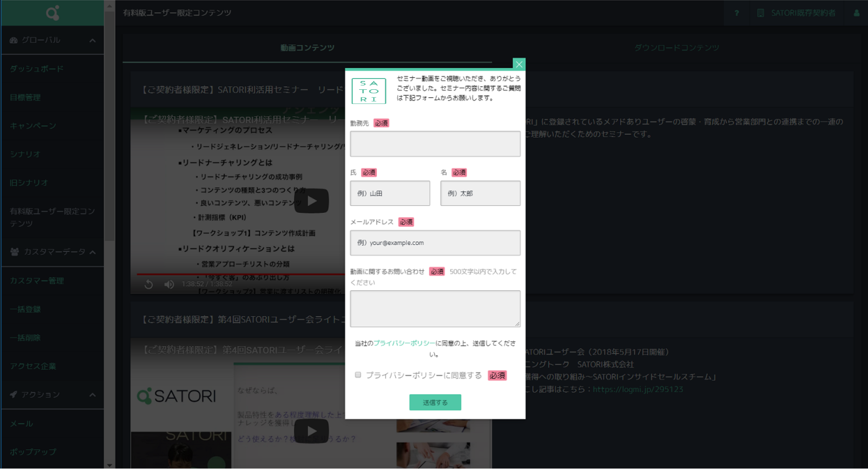Open メール in the sidebar
Viewport: 868px width, 469px height.
pos(21,424)
